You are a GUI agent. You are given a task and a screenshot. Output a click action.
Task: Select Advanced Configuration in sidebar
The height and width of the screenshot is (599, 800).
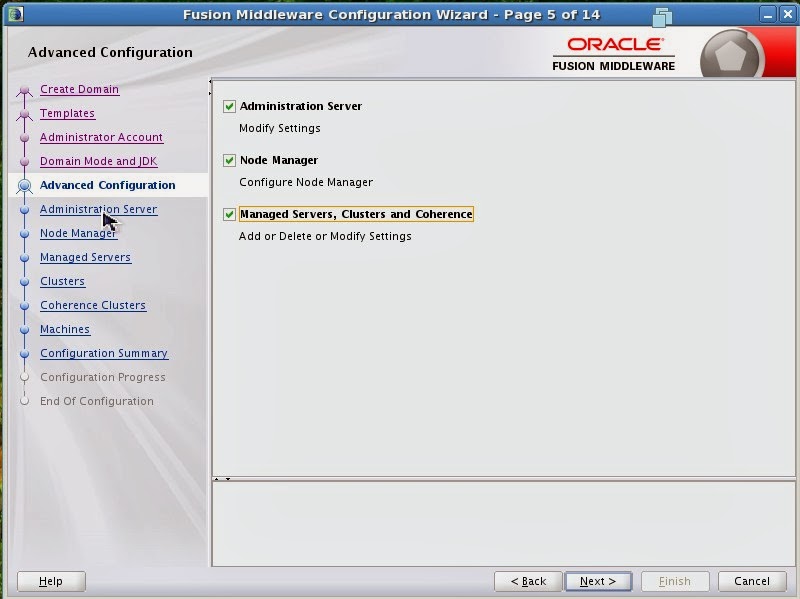point(108,185)
